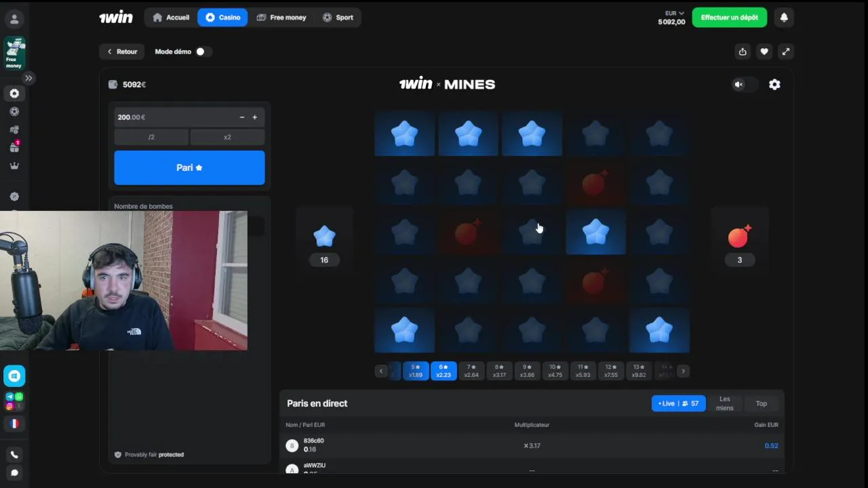868x488 pixels.
Task: Click the Telegram icon in sidebar
Action: tap(9, 396)
